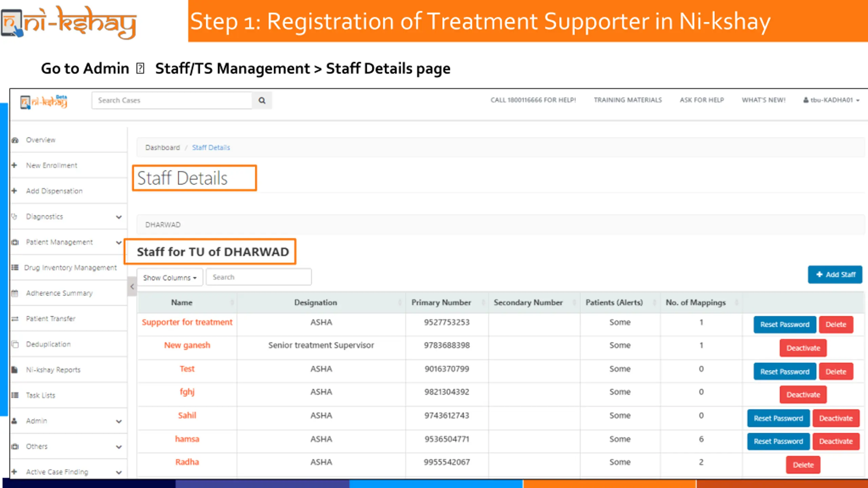
Task: Delete the Supporter for treatment row
Action: [836, 324]
